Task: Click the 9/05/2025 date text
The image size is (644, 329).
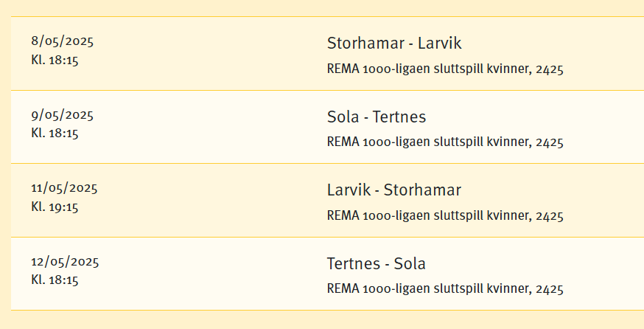Action: [62, 114]
